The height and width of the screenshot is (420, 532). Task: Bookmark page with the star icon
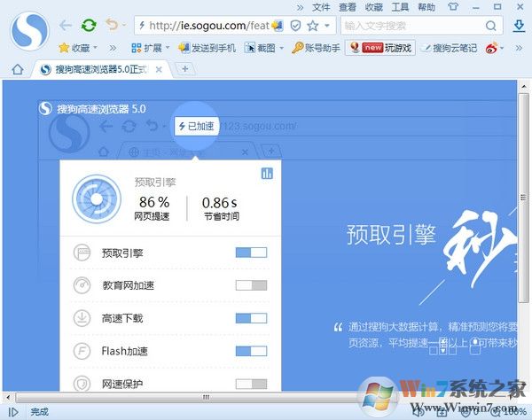tap(312, 26)
